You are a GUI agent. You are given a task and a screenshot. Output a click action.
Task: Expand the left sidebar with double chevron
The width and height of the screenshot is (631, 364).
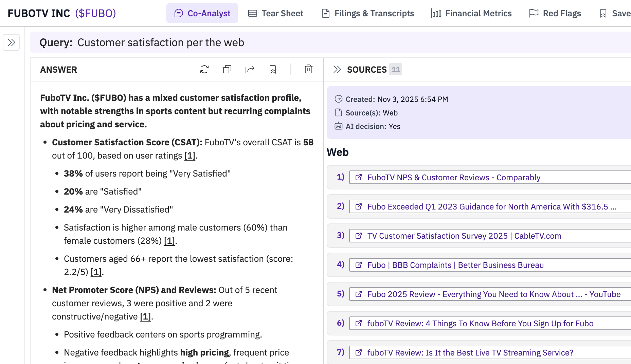point(11,42)
